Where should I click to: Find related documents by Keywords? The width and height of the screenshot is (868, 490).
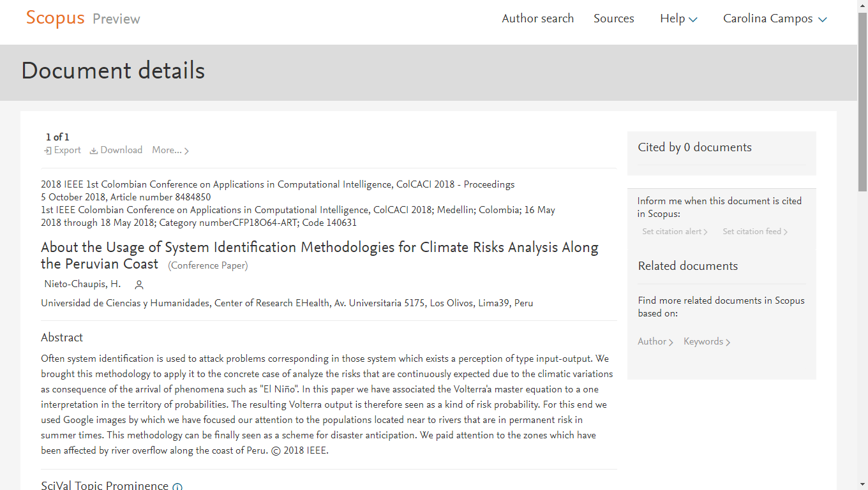click(707, 341)
